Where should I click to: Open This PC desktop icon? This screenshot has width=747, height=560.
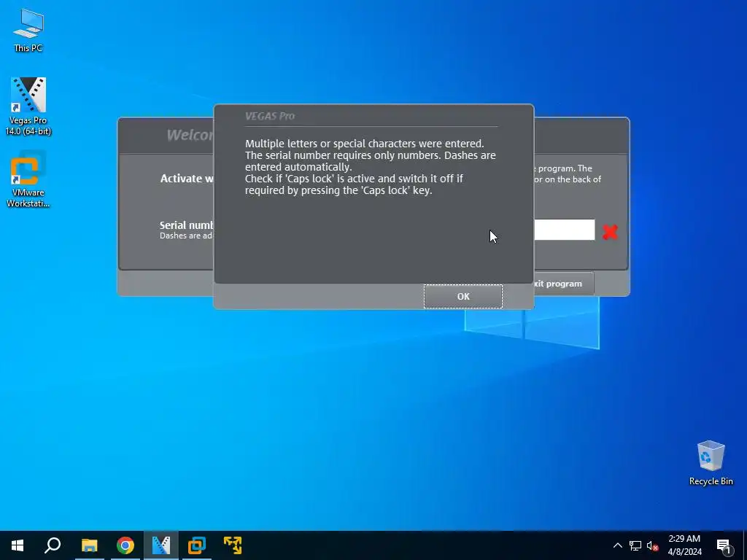[28, 30]
